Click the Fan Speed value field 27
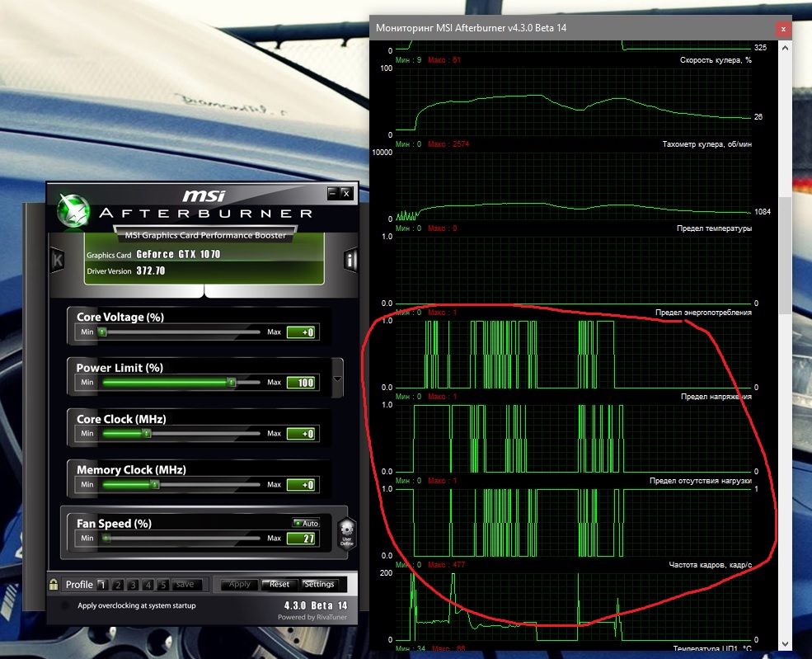The width and height of the screenshot is (812, 659). pos(301,539)
